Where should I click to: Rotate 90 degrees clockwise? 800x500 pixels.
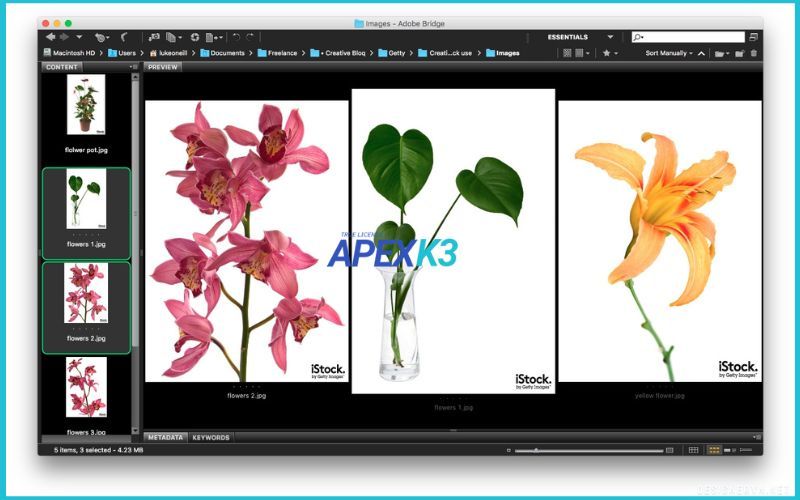coord(250,37)
